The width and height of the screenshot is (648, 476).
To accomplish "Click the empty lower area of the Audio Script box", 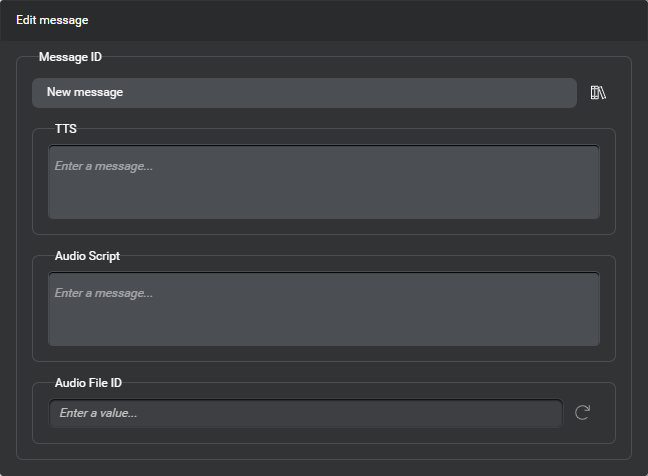I will [324, 331].
